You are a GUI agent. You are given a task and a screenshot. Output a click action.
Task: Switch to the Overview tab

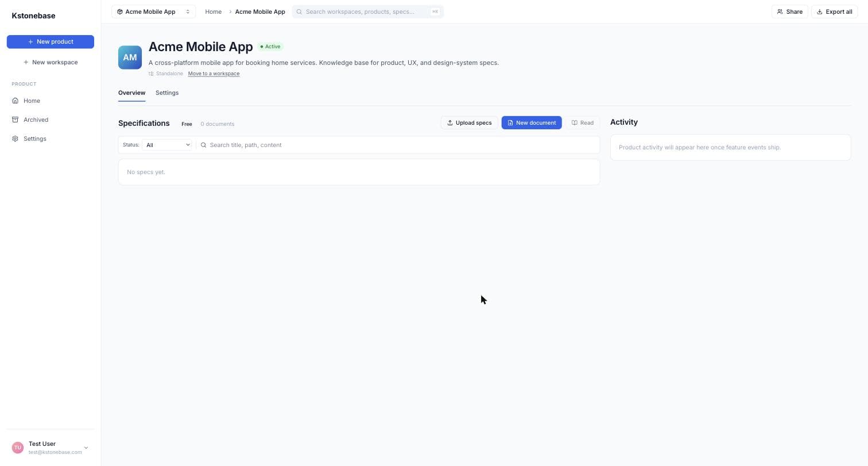click(131, 93)
